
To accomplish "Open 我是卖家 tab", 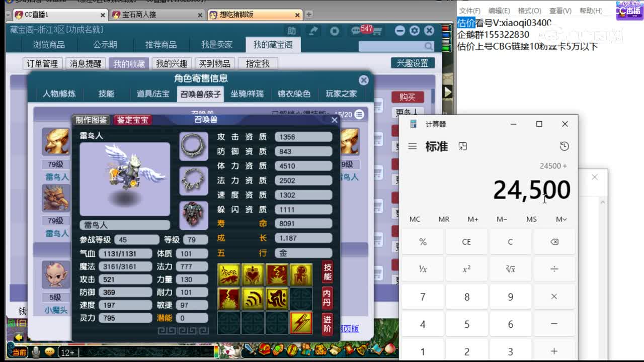I will coord(217,45).
